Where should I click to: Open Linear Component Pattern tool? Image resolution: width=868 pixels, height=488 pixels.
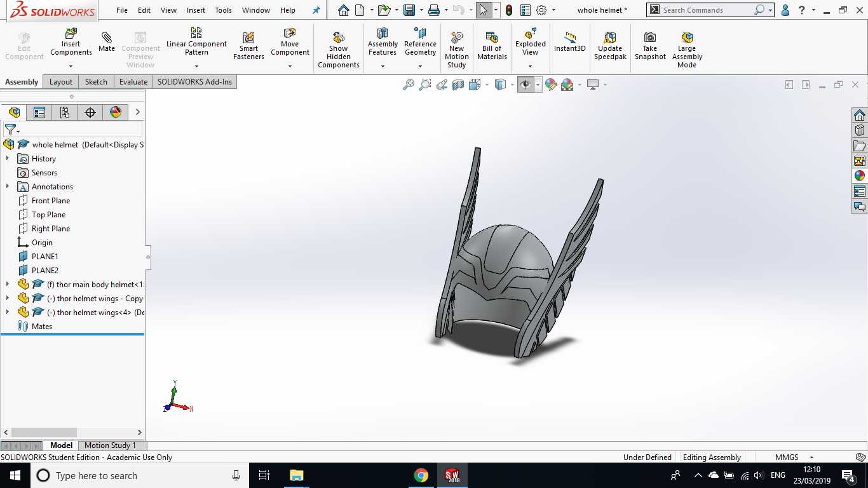click(196, 41)
